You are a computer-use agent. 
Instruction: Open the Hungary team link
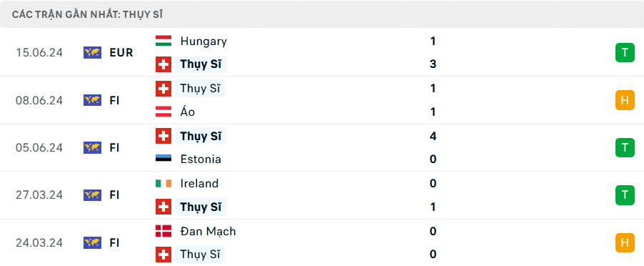203,41
